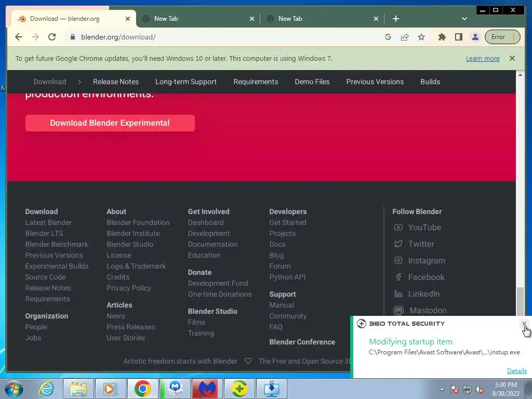Switch to the Download — blender.org tab
The image size is (532, 399).
(x=74, y=19)
